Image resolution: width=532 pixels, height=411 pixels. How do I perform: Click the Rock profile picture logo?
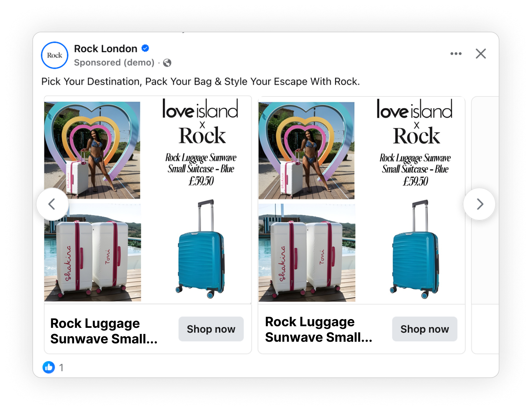pyautogui.click(x=55, y=55)
